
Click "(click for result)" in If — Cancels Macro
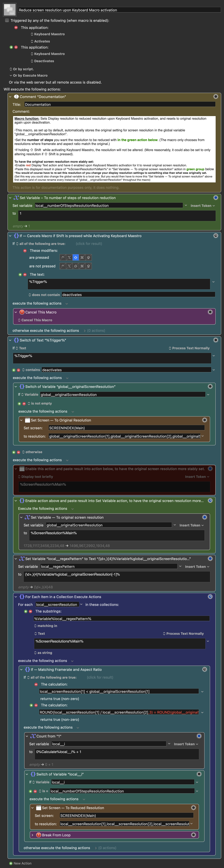[x=89, y=244]
